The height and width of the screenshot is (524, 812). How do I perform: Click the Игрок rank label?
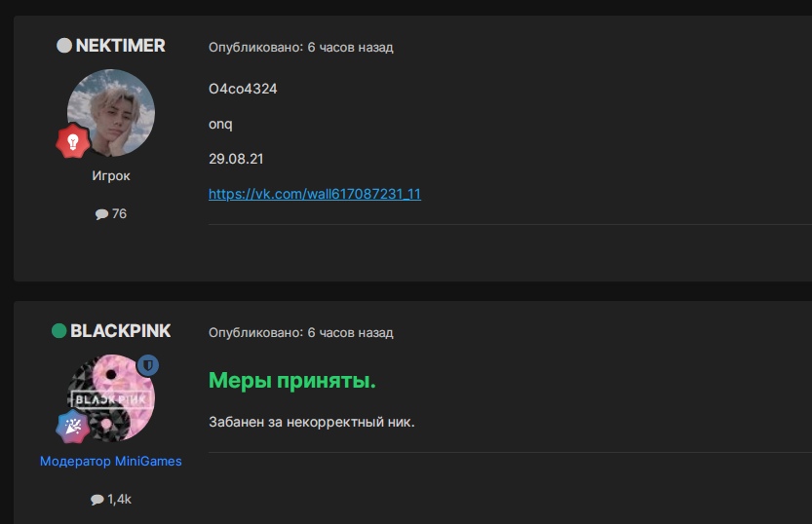[111, 176]
